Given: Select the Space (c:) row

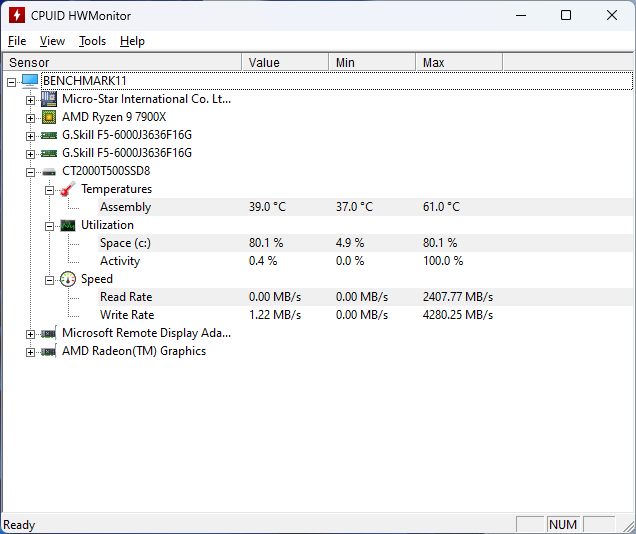Looking at the screenshot, I should click(365, 243).
